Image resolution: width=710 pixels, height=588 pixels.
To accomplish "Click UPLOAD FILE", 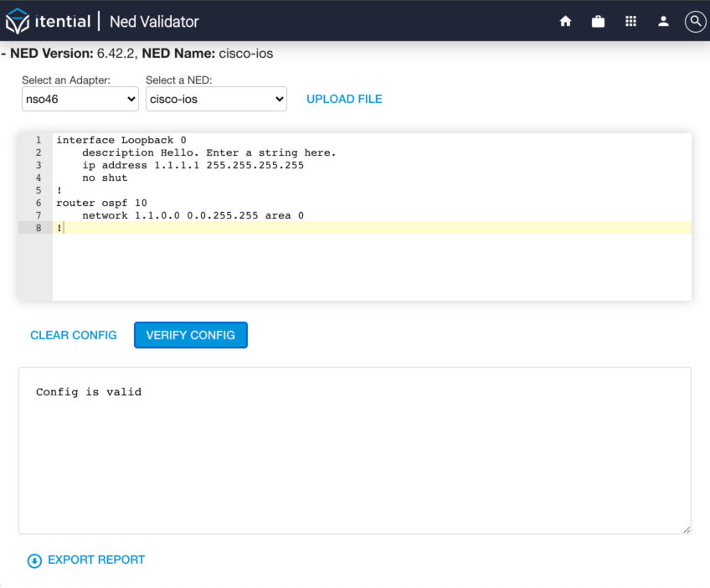I will (344, 99).
